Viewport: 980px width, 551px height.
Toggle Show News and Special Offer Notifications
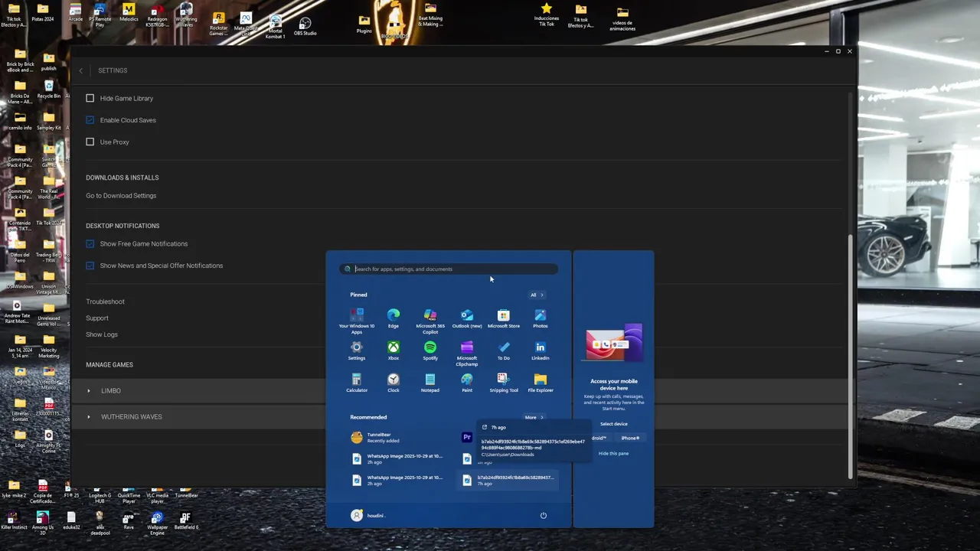point(90,266)
